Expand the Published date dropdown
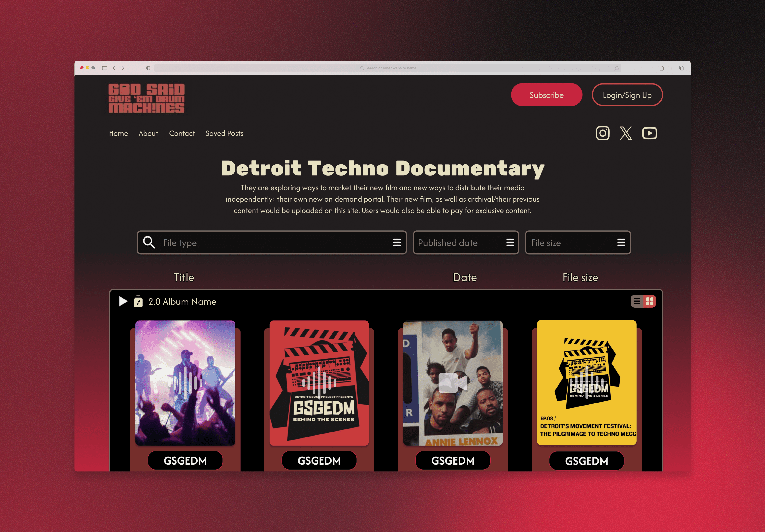Image resolution: width=765 pixels, height=532 pixels. click(x=510, y=243)
